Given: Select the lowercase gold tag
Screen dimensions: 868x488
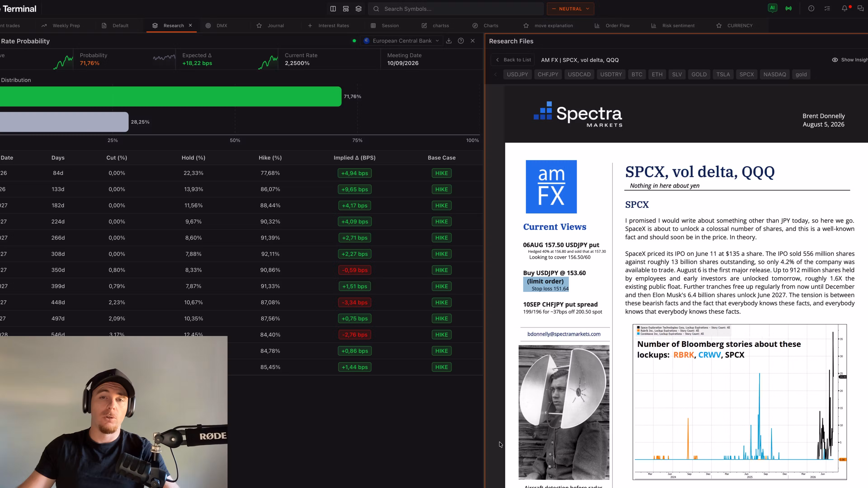Looking at the screenshot, I should pos(801,74).
